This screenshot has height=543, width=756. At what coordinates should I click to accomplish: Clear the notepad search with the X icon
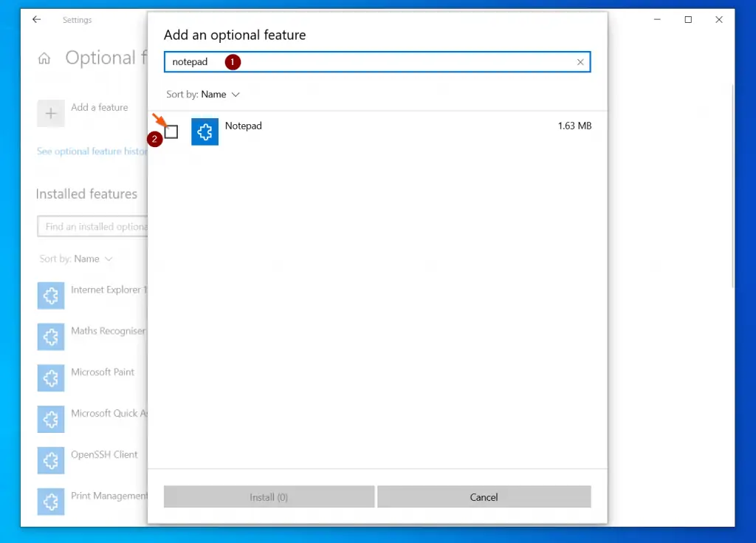(580, 62)
